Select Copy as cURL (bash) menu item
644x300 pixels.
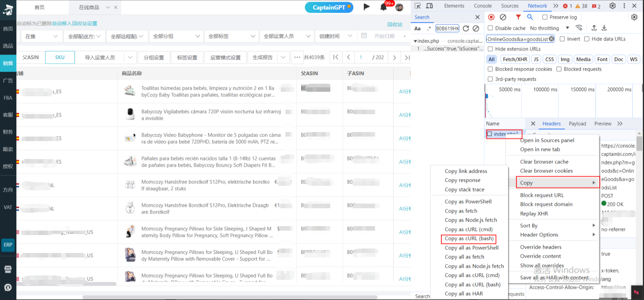469,238
